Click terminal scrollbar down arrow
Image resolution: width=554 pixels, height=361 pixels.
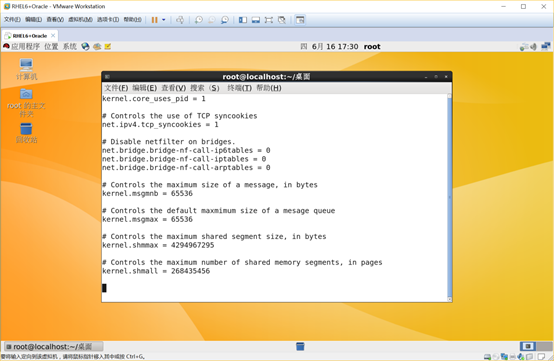point(449,299)
